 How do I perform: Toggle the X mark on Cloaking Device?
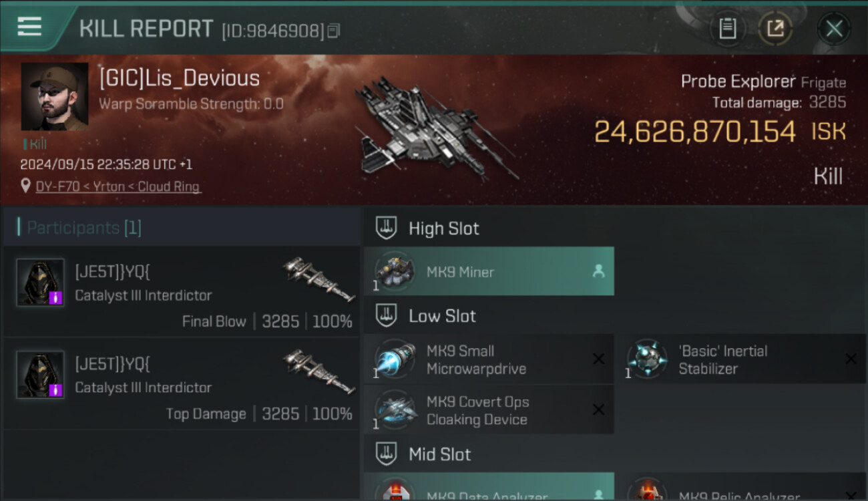pyautogui.click(x=598, y=410)
